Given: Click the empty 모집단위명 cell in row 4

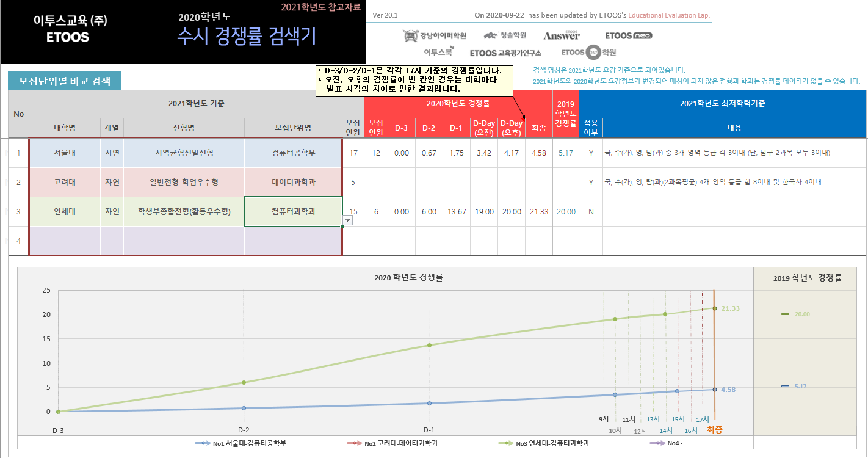Looking at the screenshot, I should pyautogui.click(x=293, y=241).
